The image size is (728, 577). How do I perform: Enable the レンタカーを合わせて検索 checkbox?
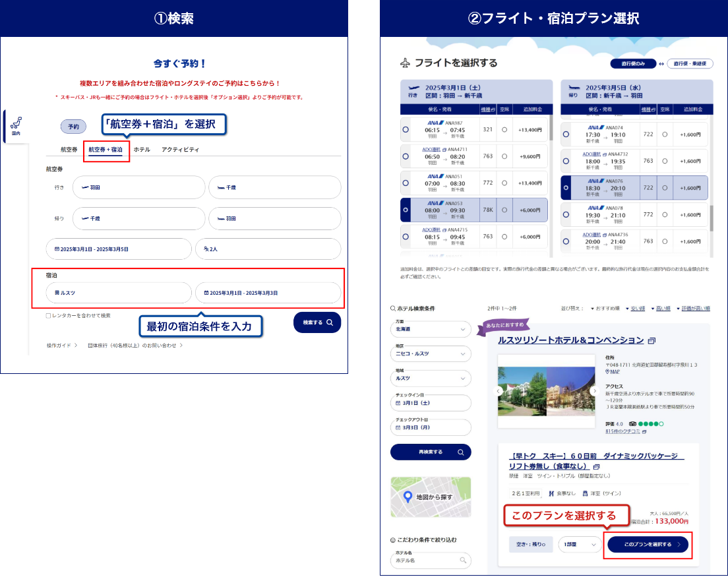click(x=48, y=316)
